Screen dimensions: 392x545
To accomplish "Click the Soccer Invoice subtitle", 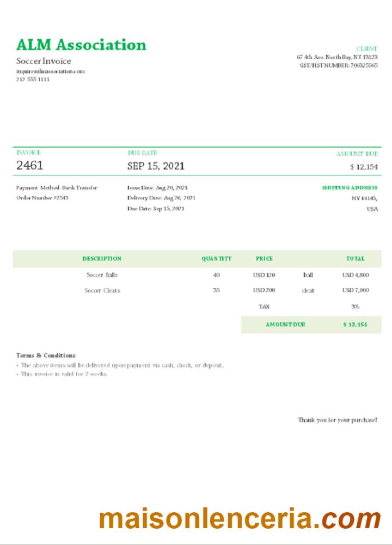I will point(44,61).
